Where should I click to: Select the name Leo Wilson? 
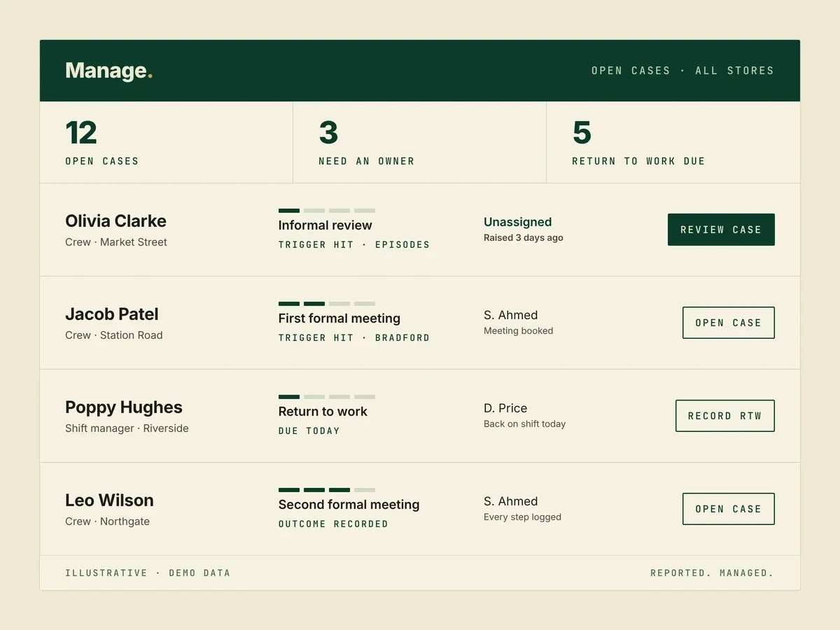109,500
